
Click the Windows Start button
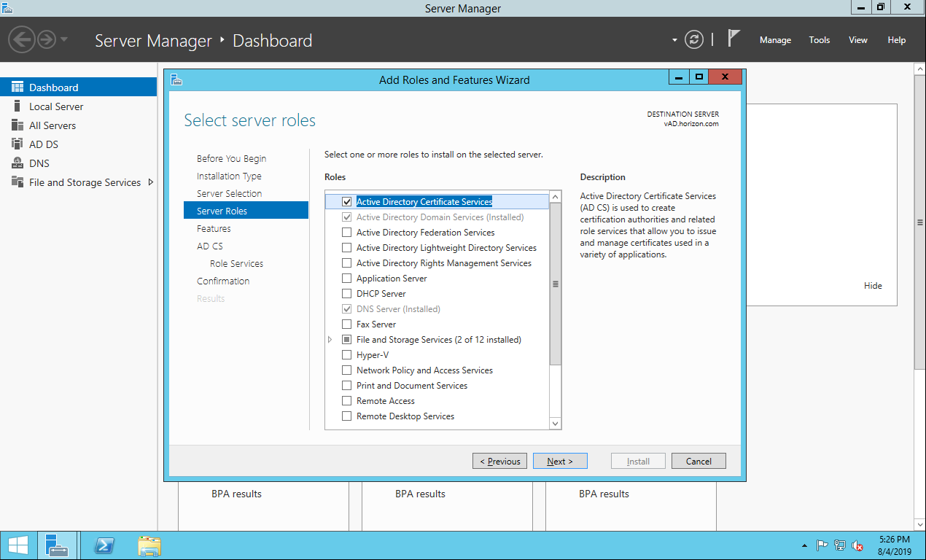tap(17, 545)
